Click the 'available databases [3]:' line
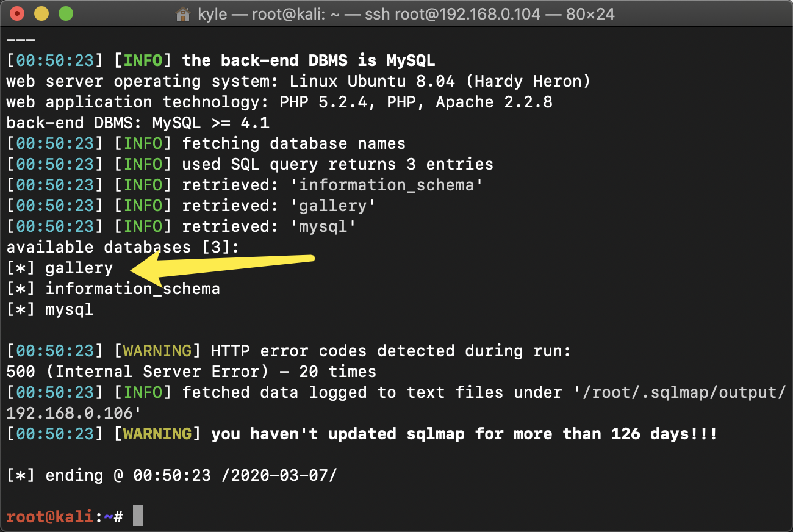The width and height of the screenshot is (793, 532). coord(123,247)
